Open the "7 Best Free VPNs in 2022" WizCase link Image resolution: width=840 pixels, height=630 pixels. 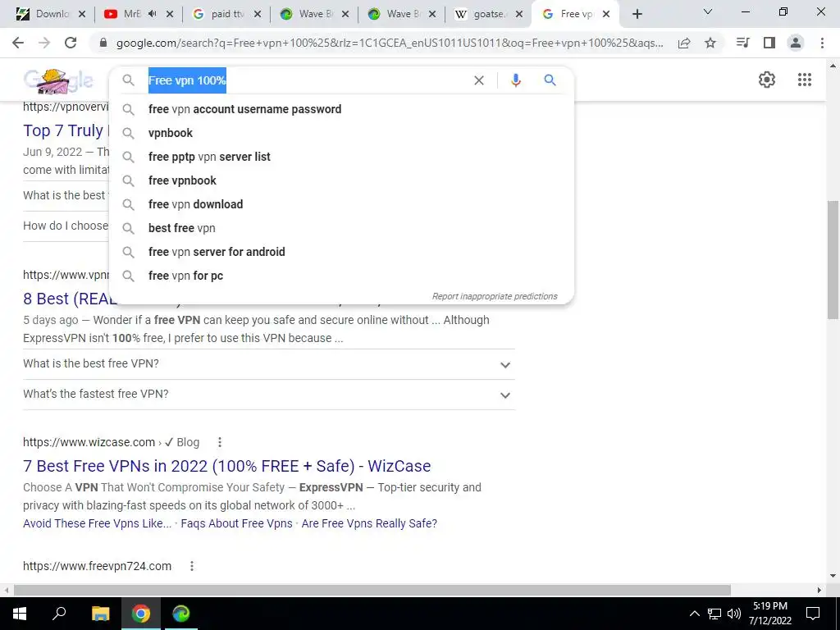226,466
